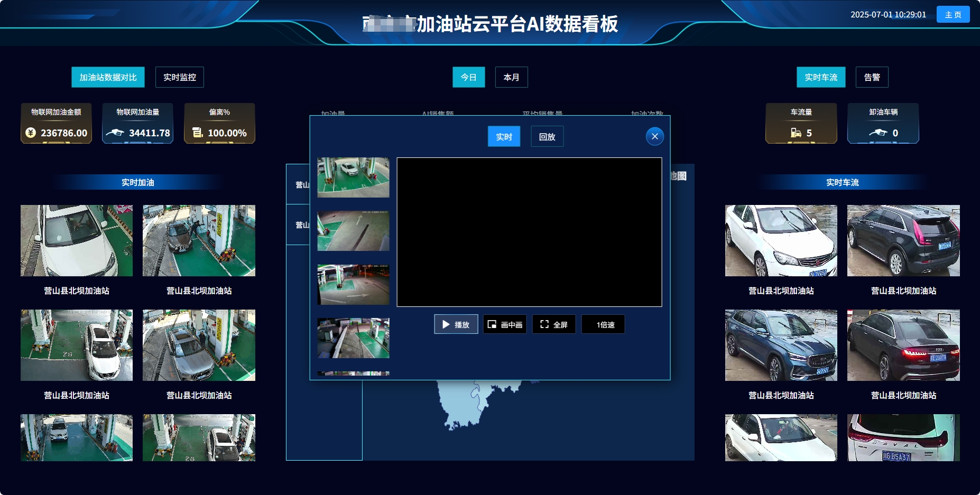
Task: Click the 2025-07-01 10:29:01 timestamp
Action: tap(888, 14)
